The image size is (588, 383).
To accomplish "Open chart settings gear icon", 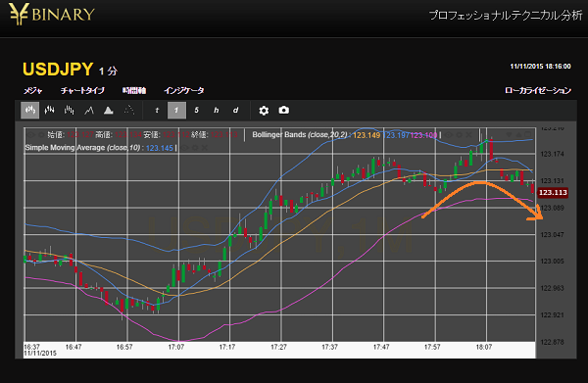I will pyautogui.click(x=264, y=110).
